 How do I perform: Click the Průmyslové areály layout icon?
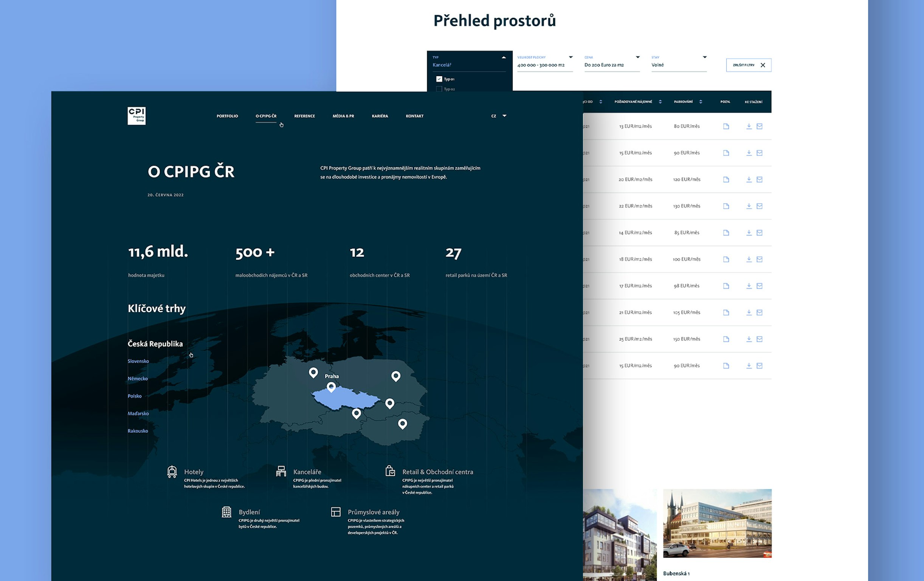[336, 512]
